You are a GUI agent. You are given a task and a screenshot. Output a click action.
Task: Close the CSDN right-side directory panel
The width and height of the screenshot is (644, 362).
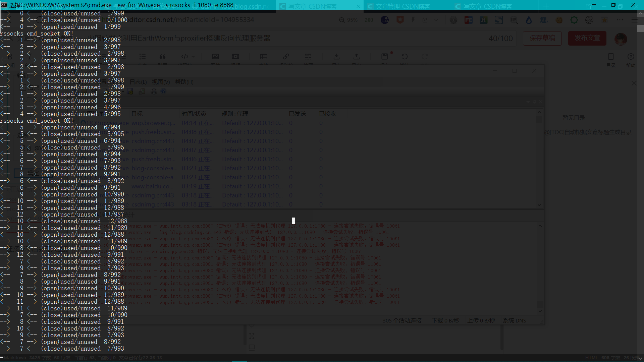click(x=634, y=83)
